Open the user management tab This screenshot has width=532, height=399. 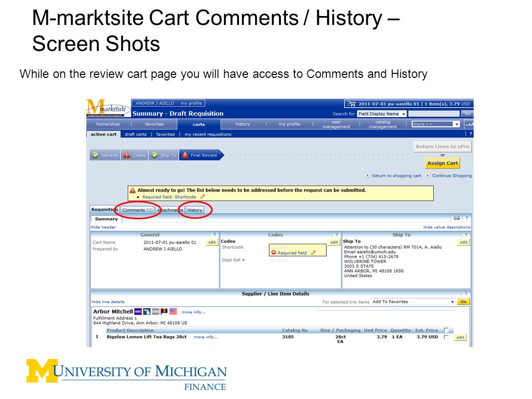pyautogui.click(x=336, y=124)
